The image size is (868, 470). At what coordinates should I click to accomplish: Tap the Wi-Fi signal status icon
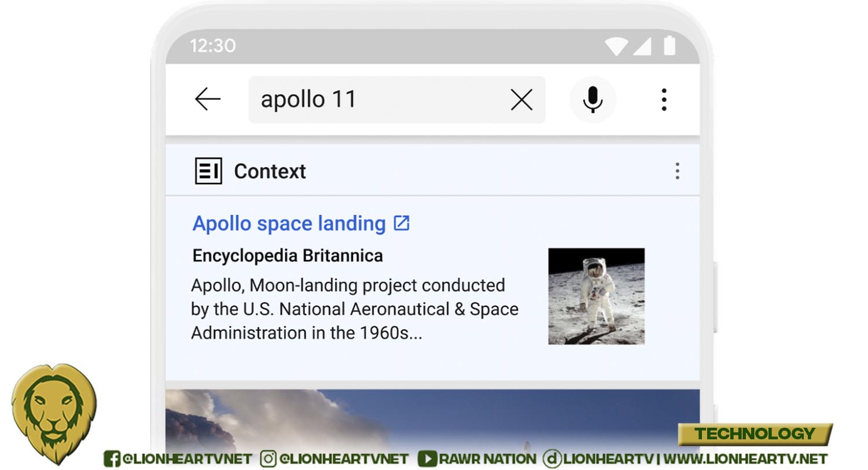[x=616, y=46]
